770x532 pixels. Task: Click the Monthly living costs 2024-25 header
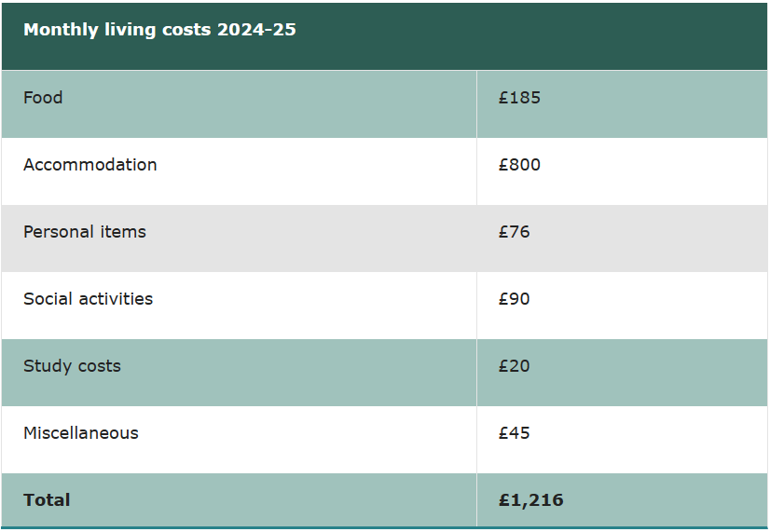[x=159, y=30]
